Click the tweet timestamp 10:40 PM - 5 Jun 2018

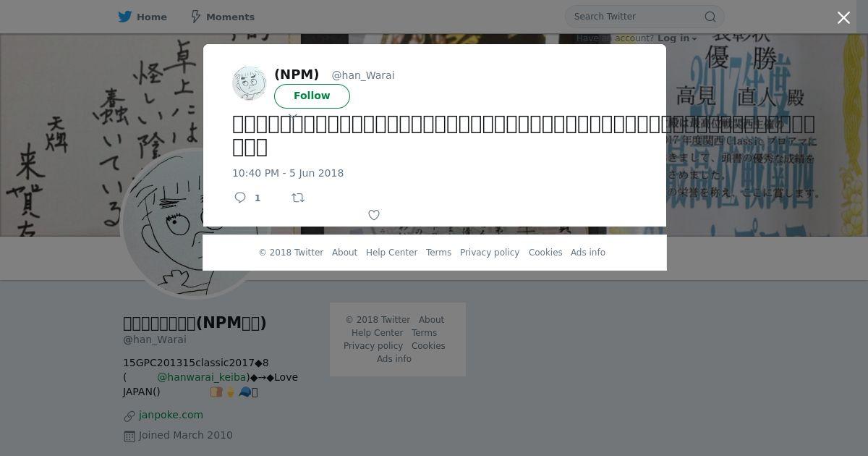(x=288, y=173)
